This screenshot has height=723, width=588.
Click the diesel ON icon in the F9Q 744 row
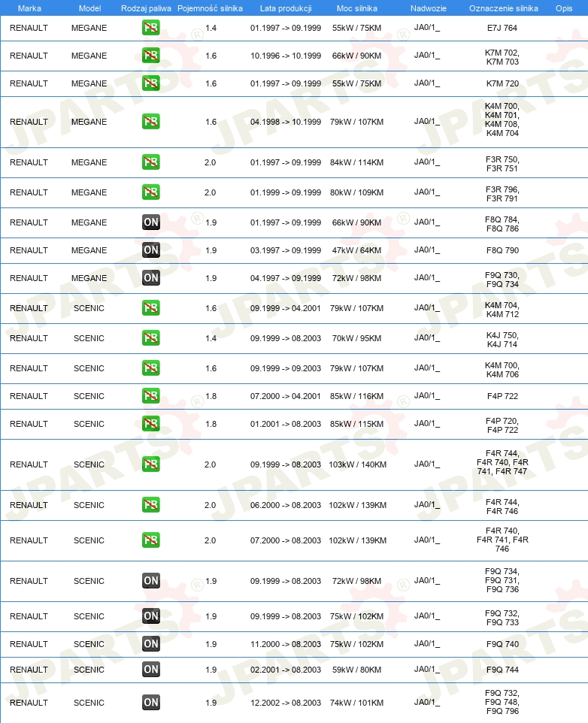click(151, 670)
